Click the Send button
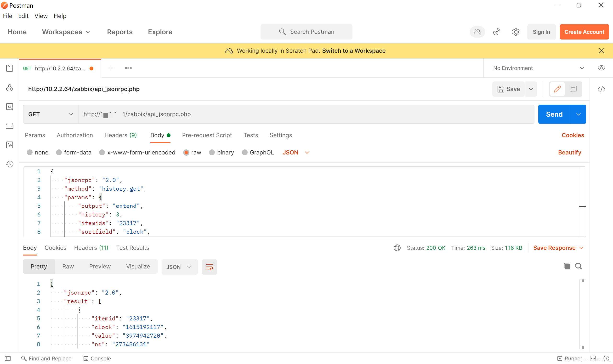613x364 pixels. coord(554,114)
